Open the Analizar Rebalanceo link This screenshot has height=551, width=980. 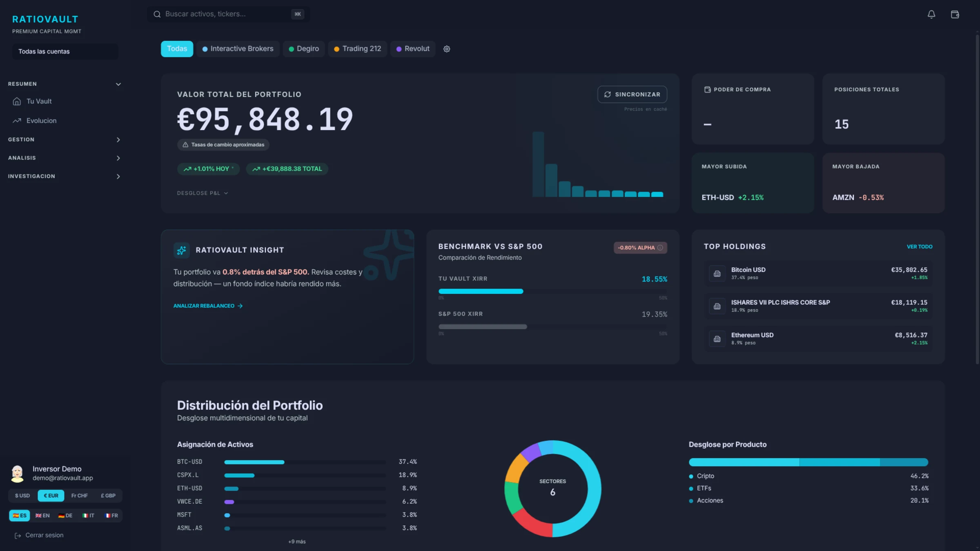[x=208, y=306]
